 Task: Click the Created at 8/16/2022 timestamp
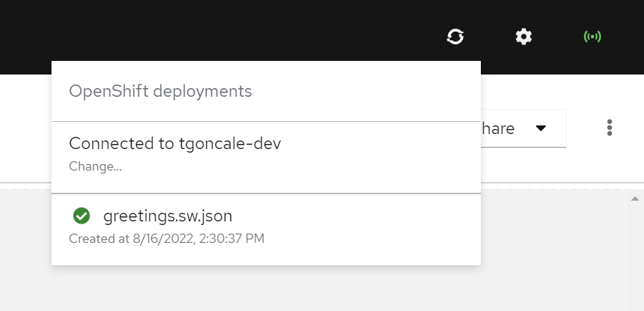point(167,238)
